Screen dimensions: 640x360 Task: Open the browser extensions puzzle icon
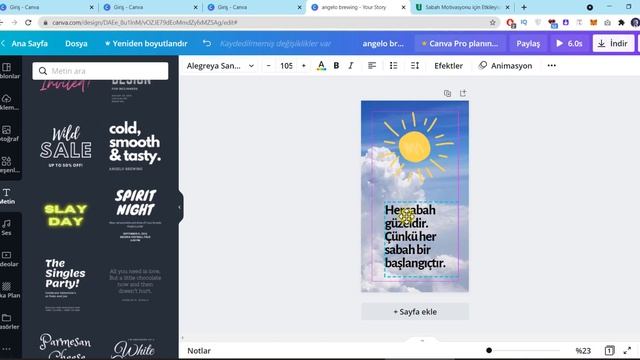(x=621, y=22)
